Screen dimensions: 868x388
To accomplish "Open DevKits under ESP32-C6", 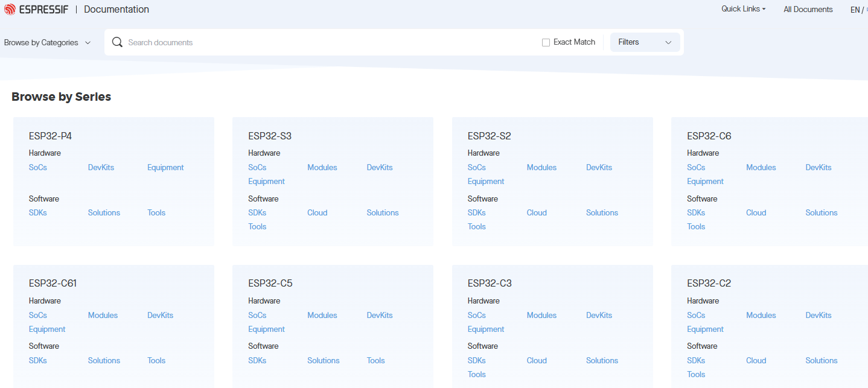I will pos(819,167).
